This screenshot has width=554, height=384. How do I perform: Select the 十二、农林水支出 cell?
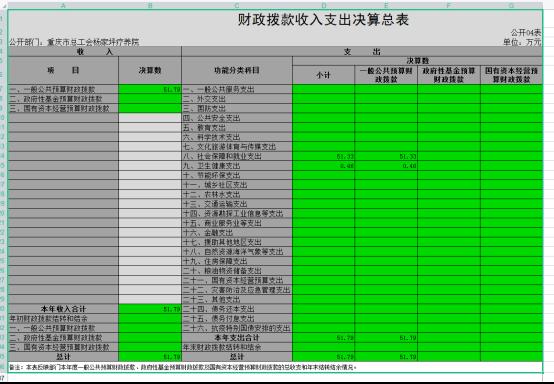[x=237, y=194]
